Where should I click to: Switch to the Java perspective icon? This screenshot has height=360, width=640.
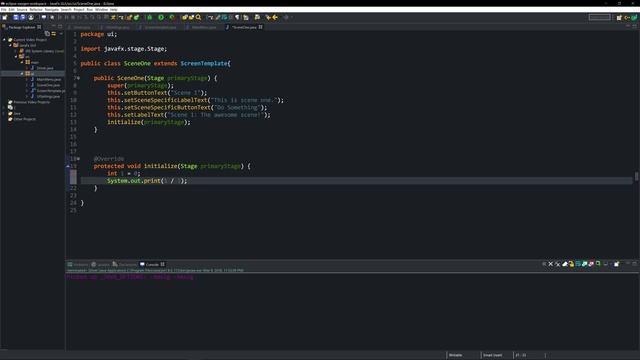(634, 17)
